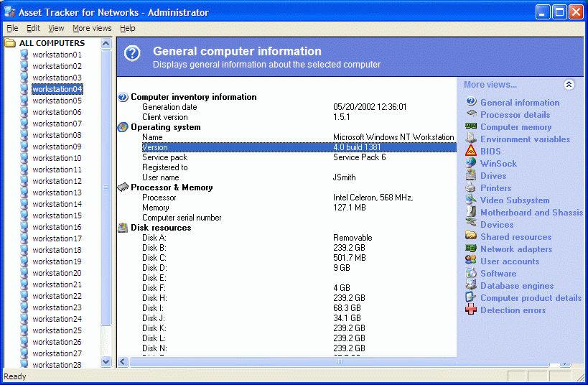Click the Printers icon in More views

coord(471,187)
